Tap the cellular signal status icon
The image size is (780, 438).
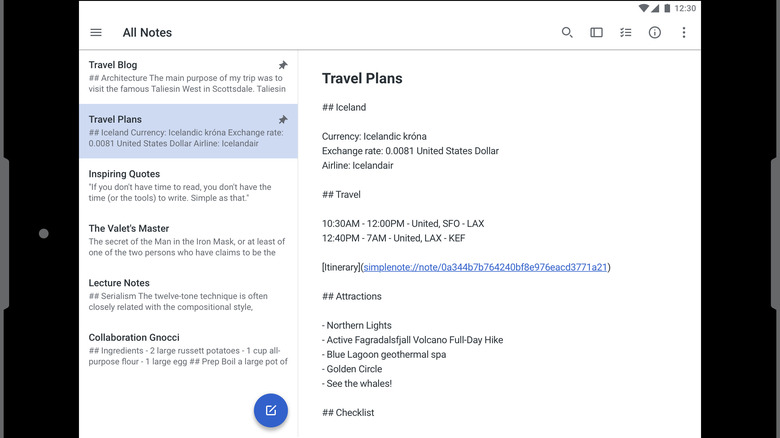[655, 8]
